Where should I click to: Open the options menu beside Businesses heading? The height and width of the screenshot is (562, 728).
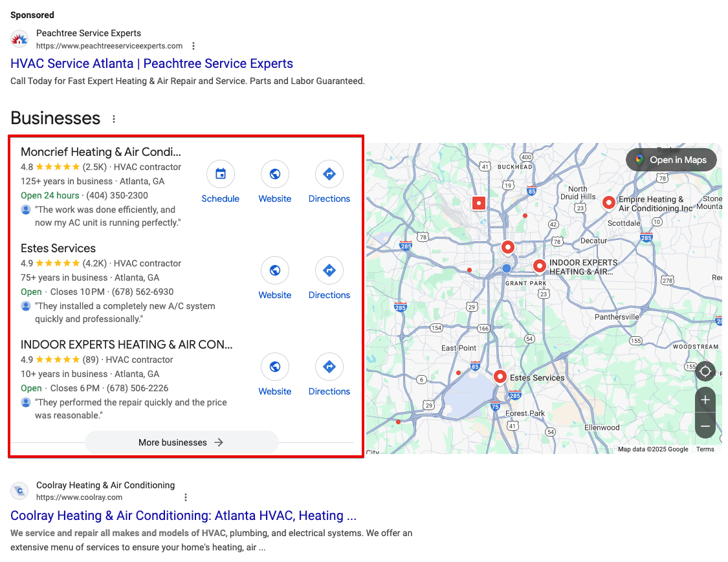point(114,118)
